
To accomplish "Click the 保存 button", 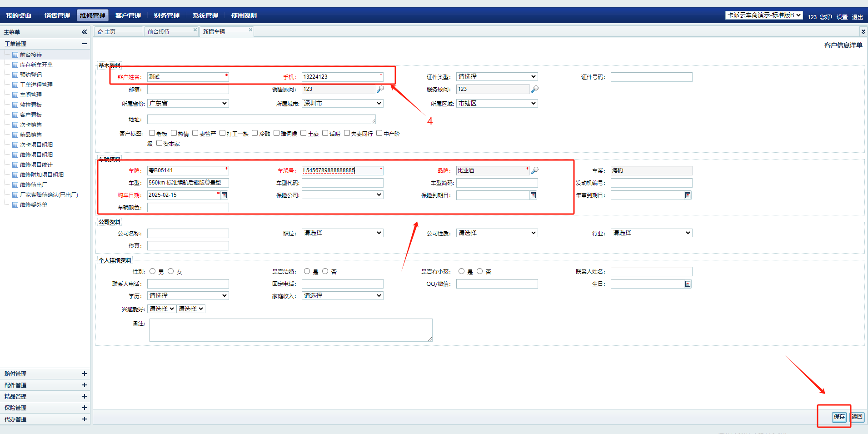I will 839,417.
